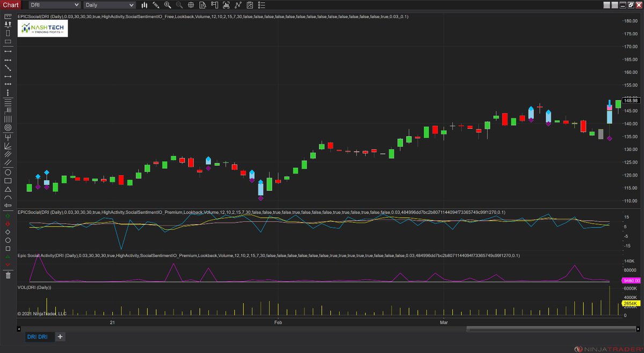Select the wide dashed Region Highlight tool
This screenshot has height=353, width=644.
point(8,41)
